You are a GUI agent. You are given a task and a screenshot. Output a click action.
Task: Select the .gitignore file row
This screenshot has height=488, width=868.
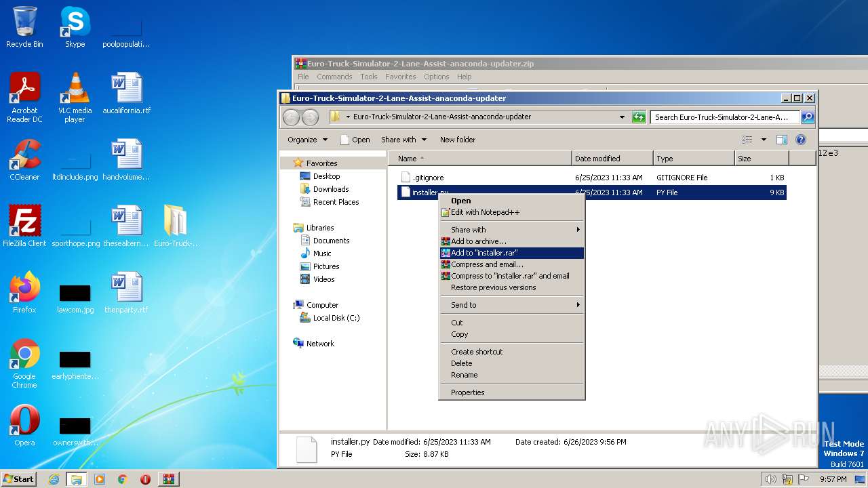click(591, 178)
